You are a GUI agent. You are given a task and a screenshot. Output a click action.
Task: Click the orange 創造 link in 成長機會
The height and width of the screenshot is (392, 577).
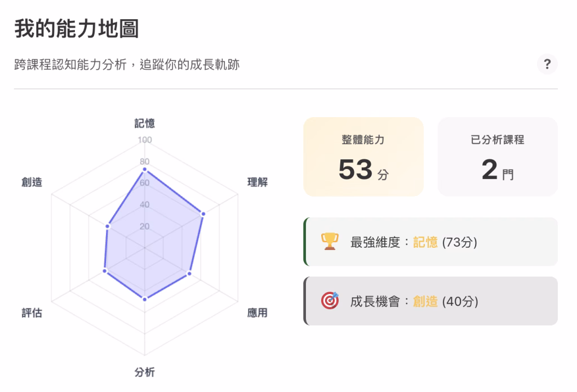click(x=425, y=302)
